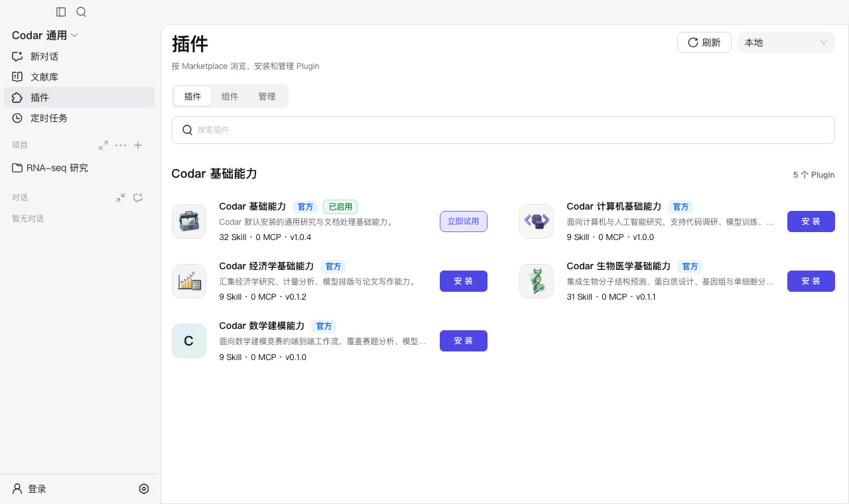
Task: Create new chat icon beside 对话
Action: click(x=138, y=198)
